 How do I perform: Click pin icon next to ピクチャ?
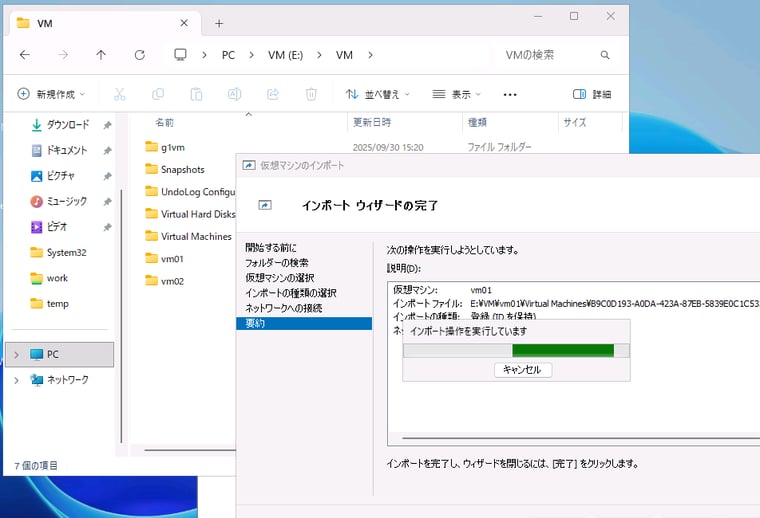[107, 176]
